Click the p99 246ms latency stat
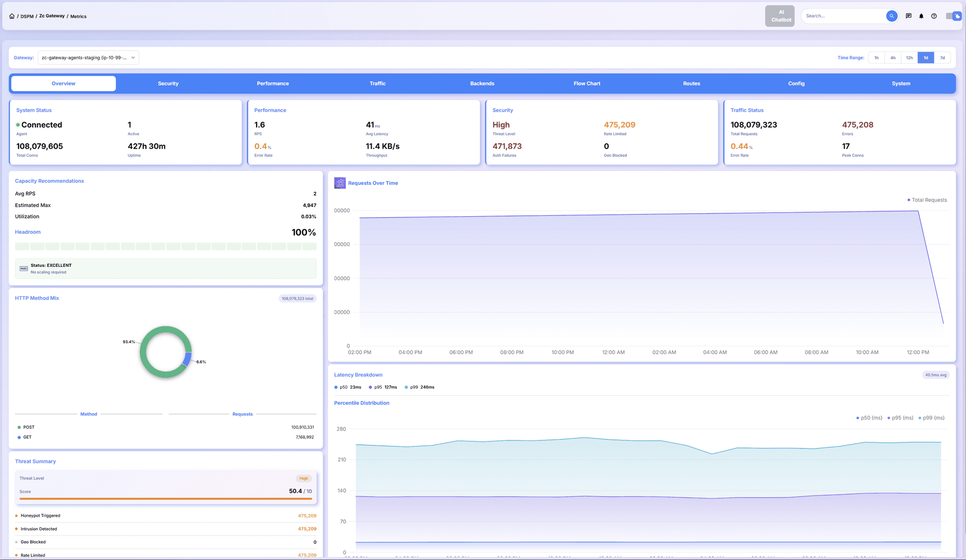Viewport: 966px width, 560px height. click(420, 387)
